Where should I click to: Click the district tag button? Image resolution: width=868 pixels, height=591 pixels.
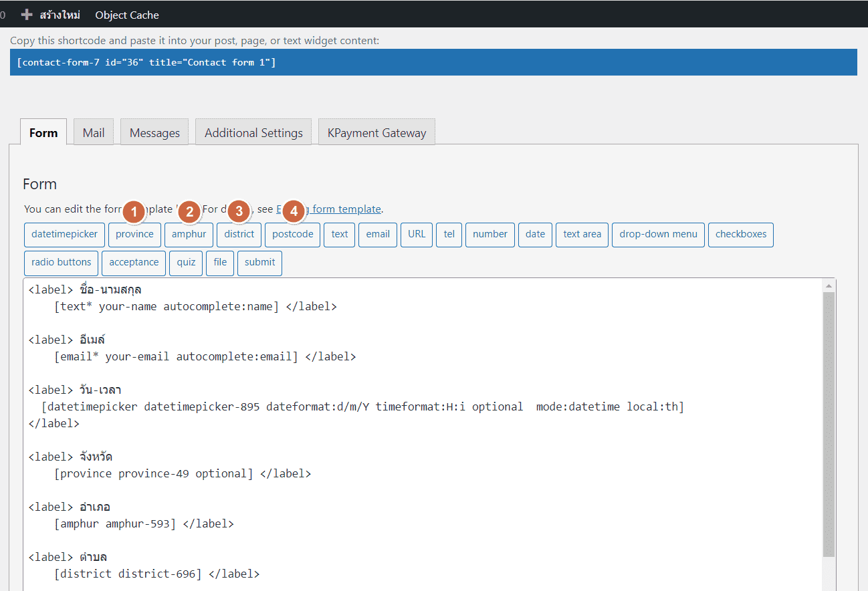tap(239, 235)
